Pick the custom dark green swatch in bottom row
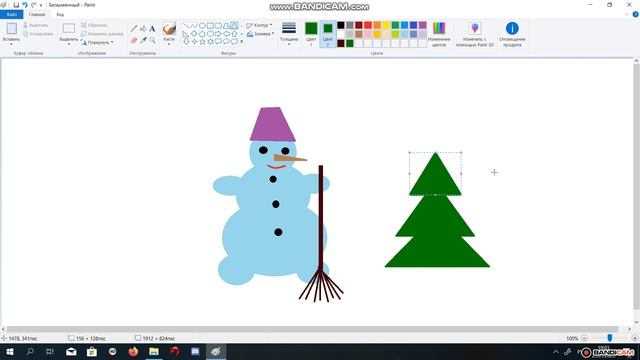 (350, 43)
